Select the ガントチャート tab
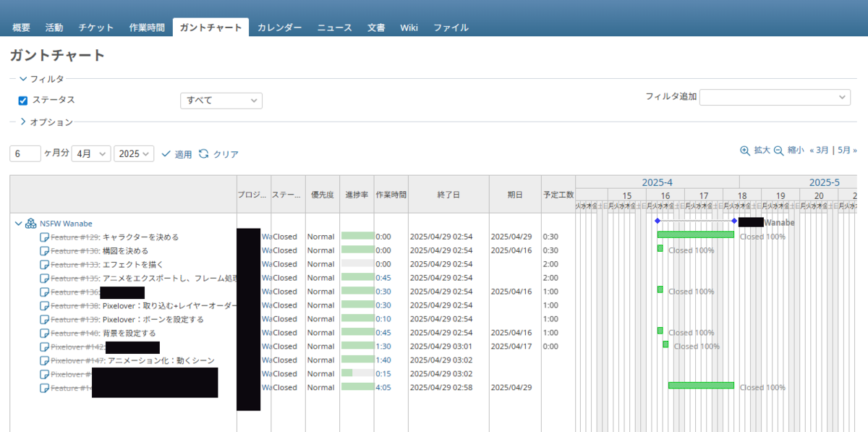The image size is (868, 432). coord(210,27)
